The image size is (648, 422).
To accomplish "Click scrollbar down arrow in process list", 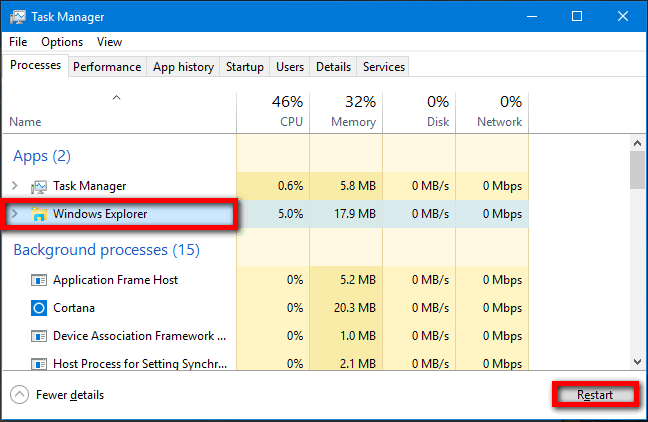I will 638,362.
